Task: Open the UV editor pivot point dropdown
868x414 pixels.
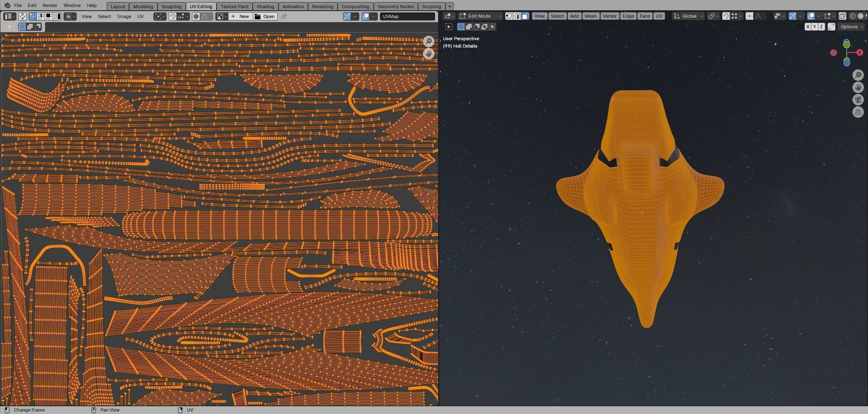Action: click(x=160, y=16)
